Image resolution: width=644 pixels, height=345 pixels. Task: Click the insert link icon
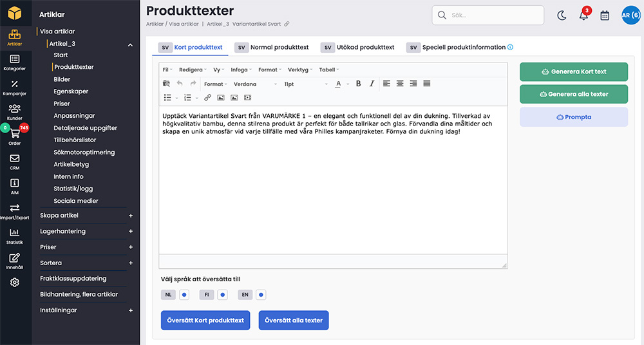pyautogui.click(x=207, y=98)
